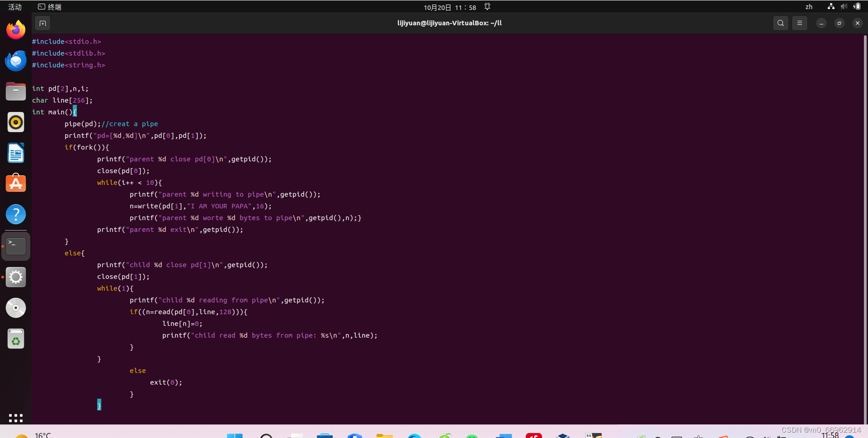Click the 'char line[256];' declaration

coord(62,100)
